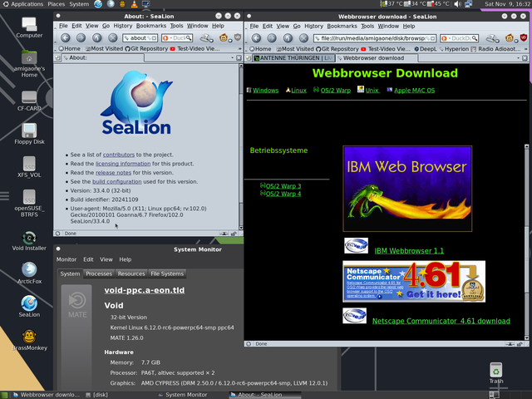The height and width of the screenshot is (399, 532).
Task: Click VLC cone launcher in top panel
Action: click(135, 4)
